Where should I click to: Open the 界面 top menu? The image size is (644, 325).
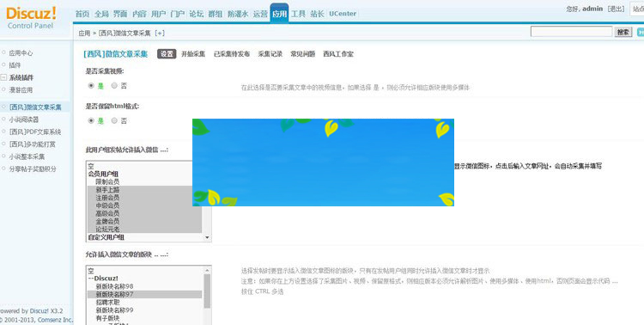pyautogui.click(x=120, y=14)
